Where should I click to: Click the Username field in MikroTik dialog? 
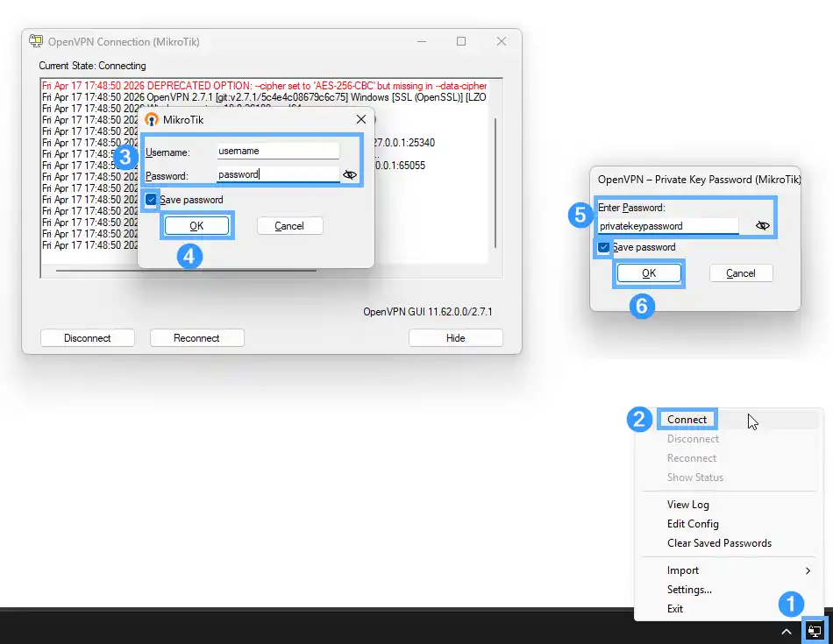(x=278, y=151)
